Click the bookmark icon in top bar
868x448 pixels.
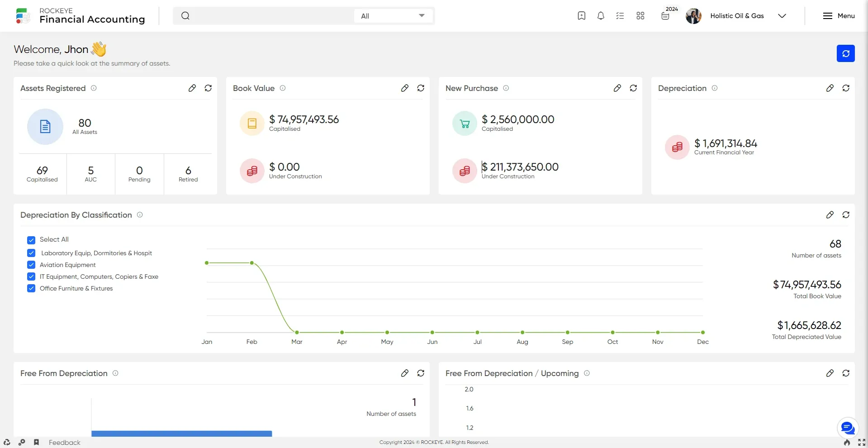pos(581,16)
